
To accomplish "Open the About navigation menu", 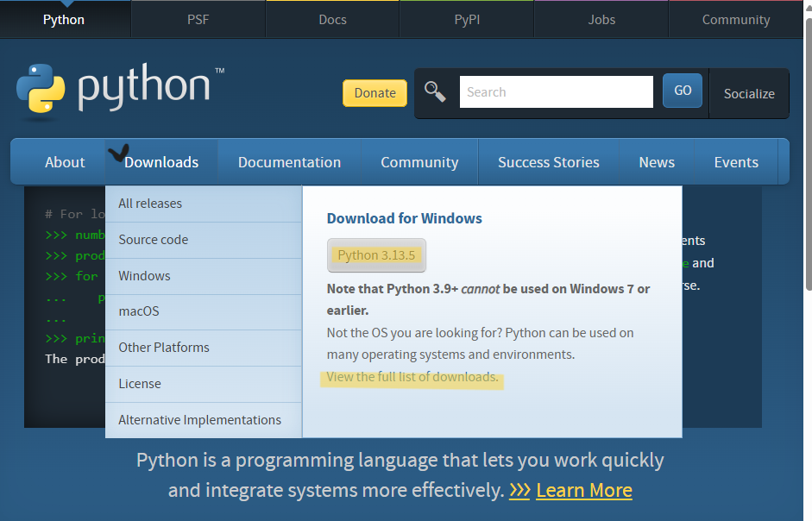I will coord(65,162).
